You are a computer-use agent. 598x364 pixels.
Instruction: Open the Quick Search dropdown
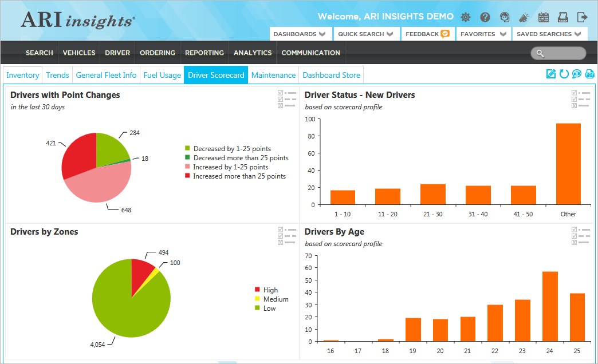(x=365, y=34)
